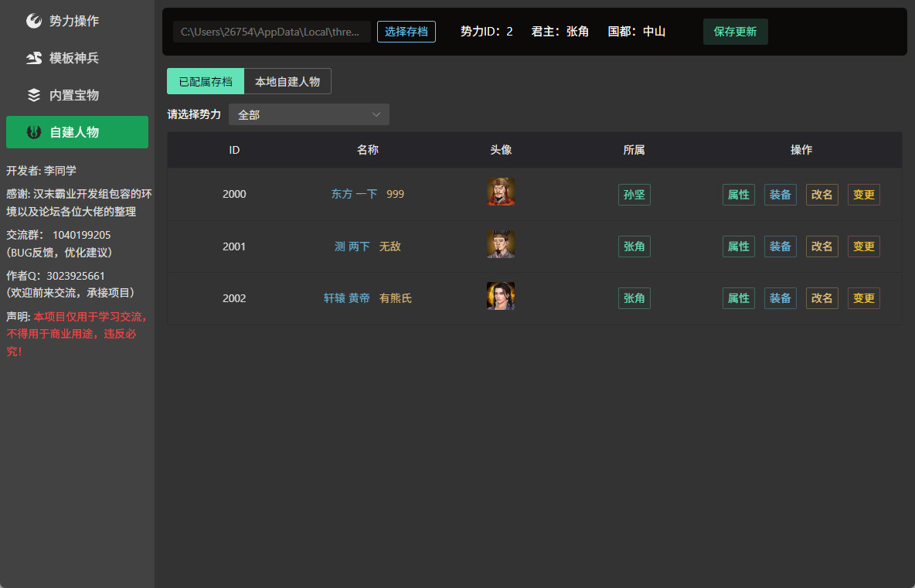Switch to the 本地自建人物 tab
Image resolution: width=915 pixels, height=588 pixels.
287,81
